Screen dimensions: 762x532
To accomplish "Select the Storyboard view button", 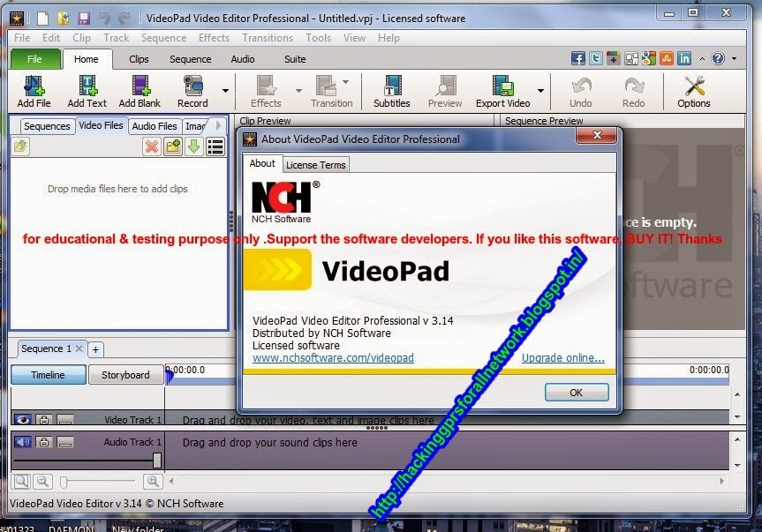I will click(x=125, y=375).
